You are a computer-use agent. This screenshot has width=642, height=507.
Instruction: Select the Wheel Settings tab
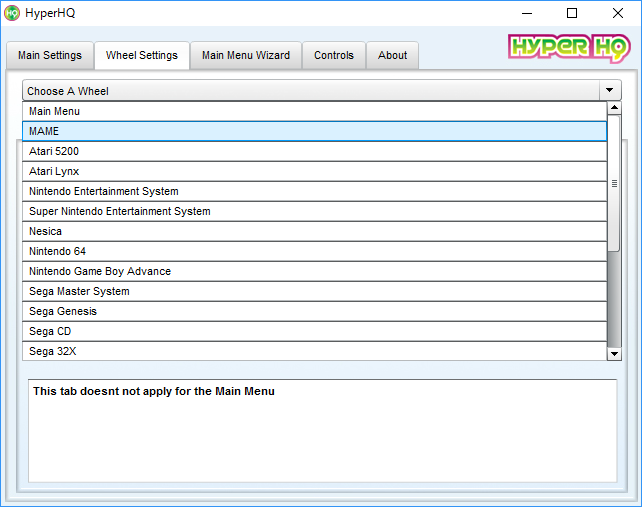(142, 55)
